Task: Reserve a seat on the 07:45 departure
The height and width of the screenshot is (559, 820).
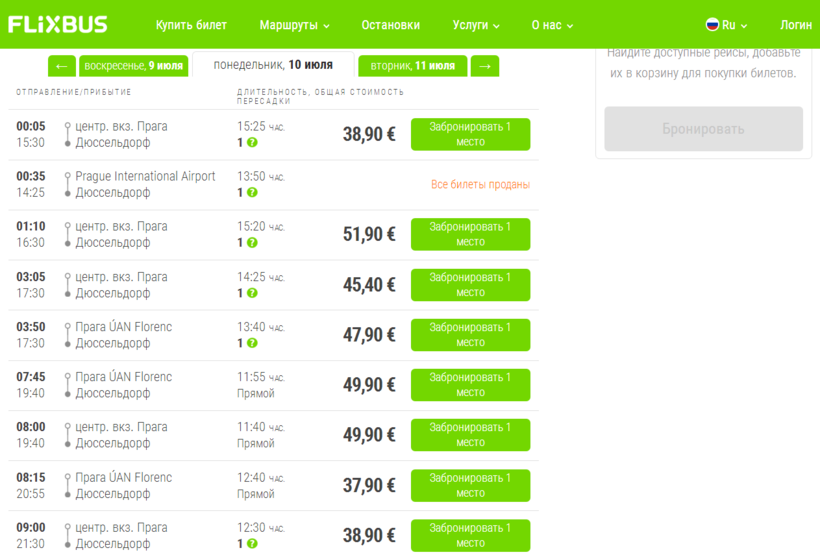Action: click(x=470, y=385)
